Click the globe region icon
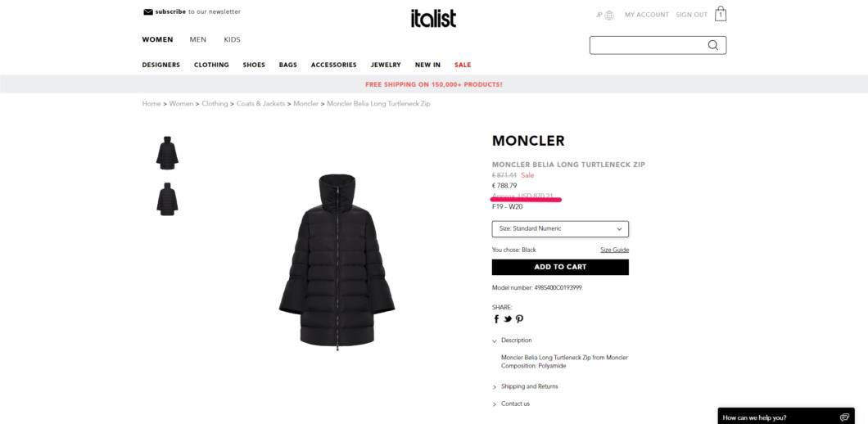 pyautogui.click(x=609, y=16)
